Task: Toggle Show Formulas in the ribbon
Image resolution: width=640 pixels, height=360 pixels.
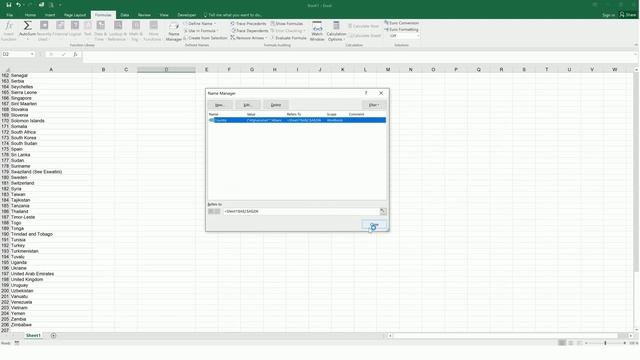Action: coord(287,24)
